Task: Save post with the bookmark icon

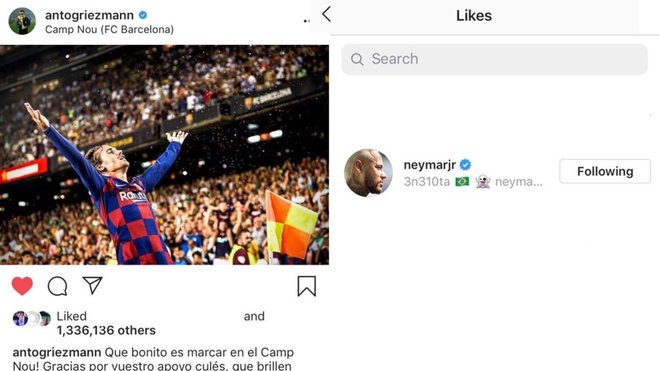Action: (306, 286)
